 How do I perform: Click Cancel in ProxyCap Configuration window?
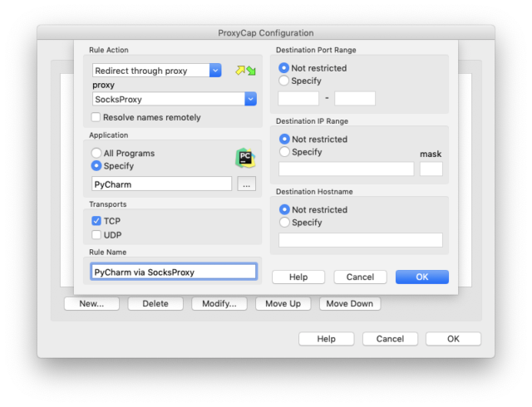click(x=390, y=339)
